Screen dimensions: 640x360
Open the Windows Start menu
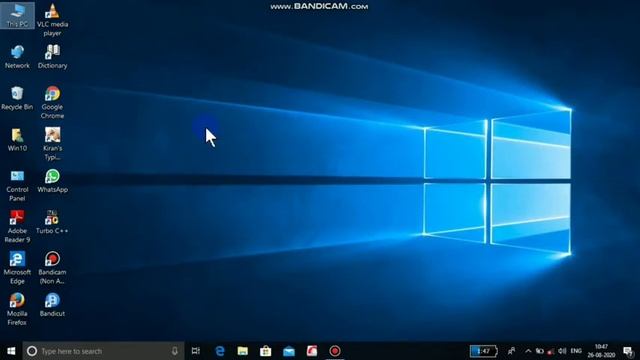tap(11, 351)
